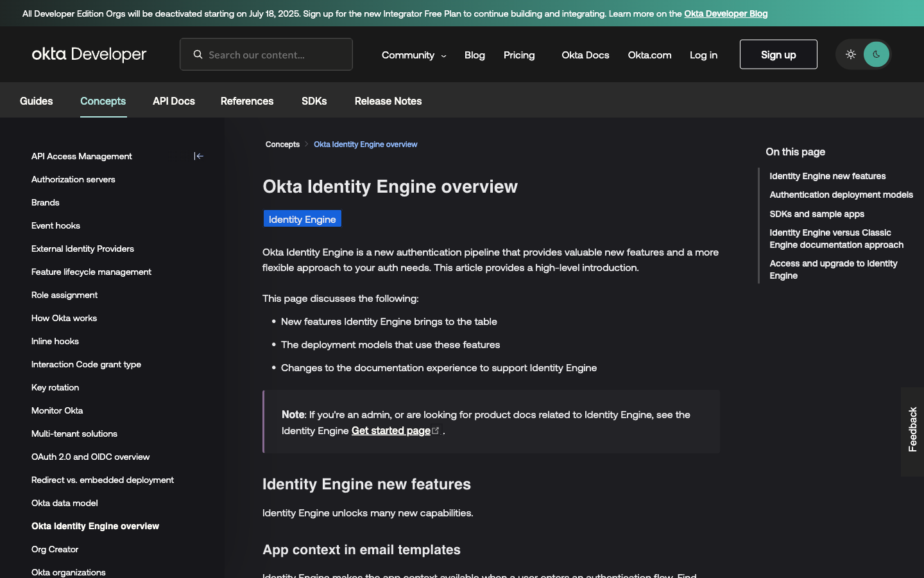Open the Okta Developer Blog banner link
Viewport: 924px width, 578px height.
726,13
